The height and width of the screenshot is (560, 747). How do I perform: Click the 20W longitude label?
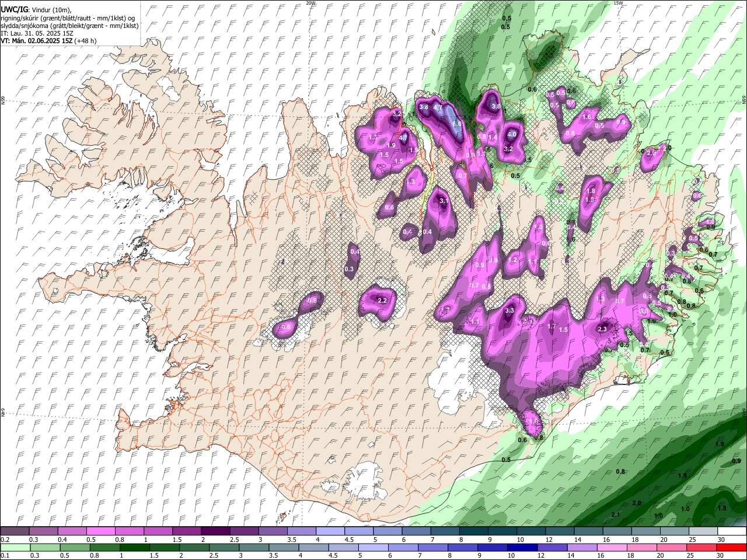click(x=310, y=3)
